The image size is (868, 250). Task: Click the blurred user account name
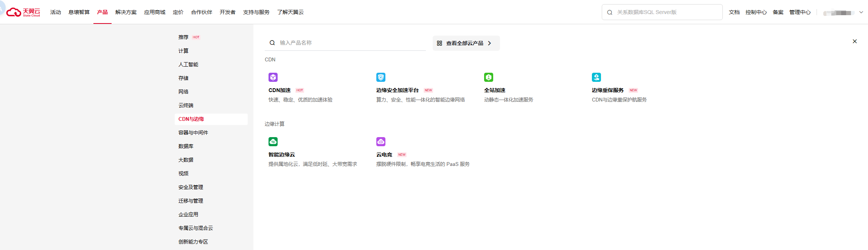[838, 13]
